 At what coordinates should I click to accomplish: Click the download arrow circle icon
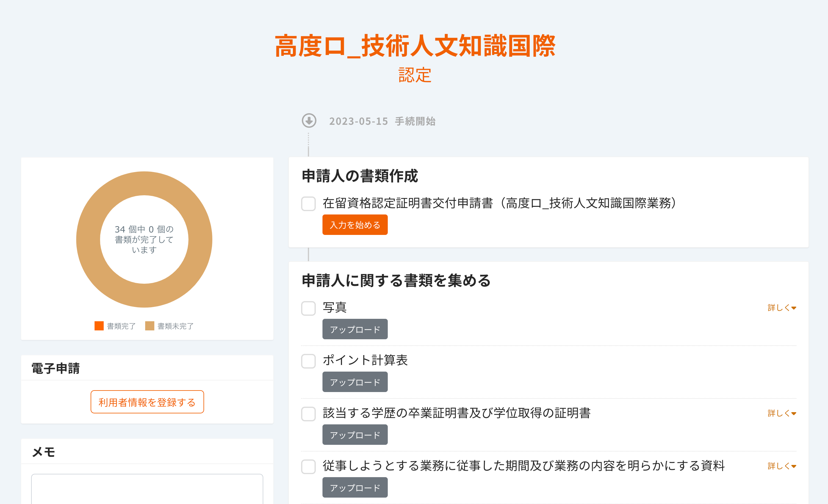[x=309, y=121]
